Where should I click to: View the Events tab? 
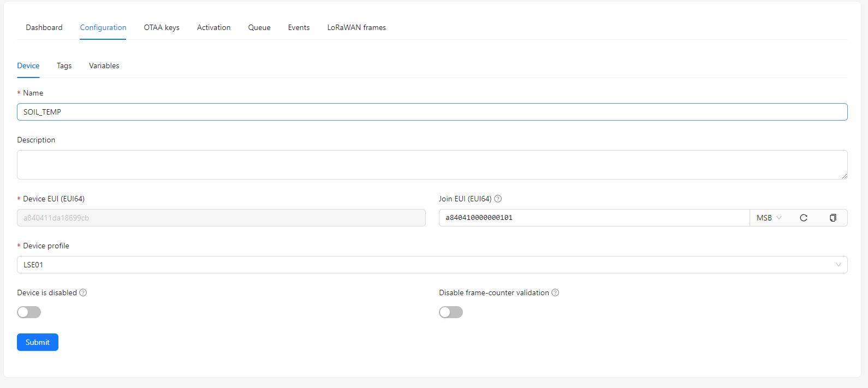pyautogui.click(x=299, y=27)
